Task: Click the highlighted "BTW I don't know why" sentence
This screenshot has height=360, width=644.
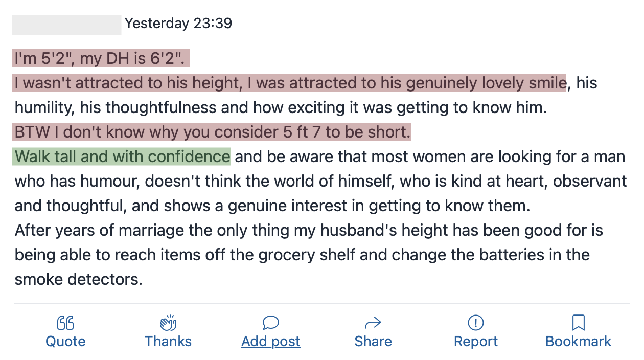Action: tap(212, 132)
